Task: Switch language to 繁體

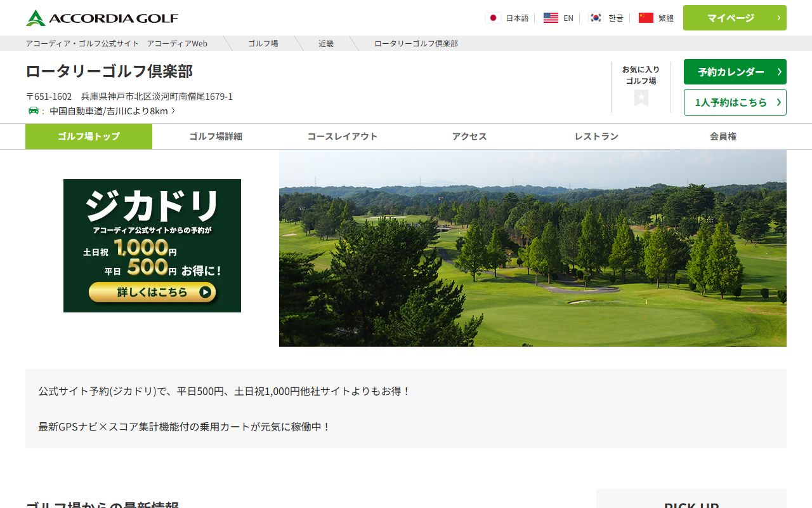Action: (666, 18)
